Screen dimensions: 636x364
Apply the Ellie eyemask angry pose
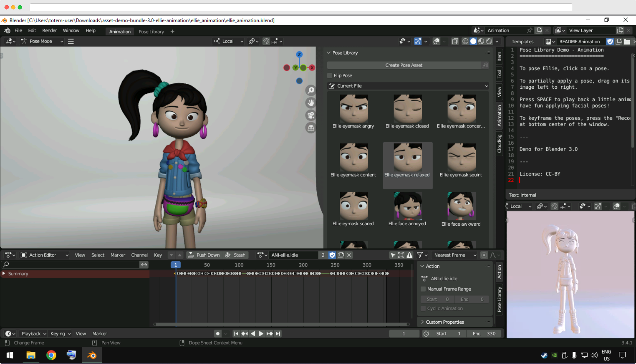(x=353, y=112)
